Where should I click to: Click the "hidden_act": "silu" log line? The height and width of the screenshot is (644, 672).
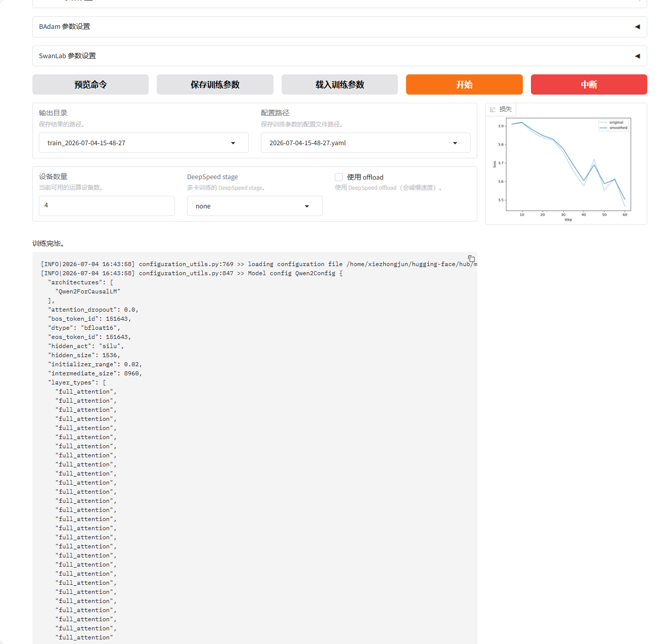point(86,346)
